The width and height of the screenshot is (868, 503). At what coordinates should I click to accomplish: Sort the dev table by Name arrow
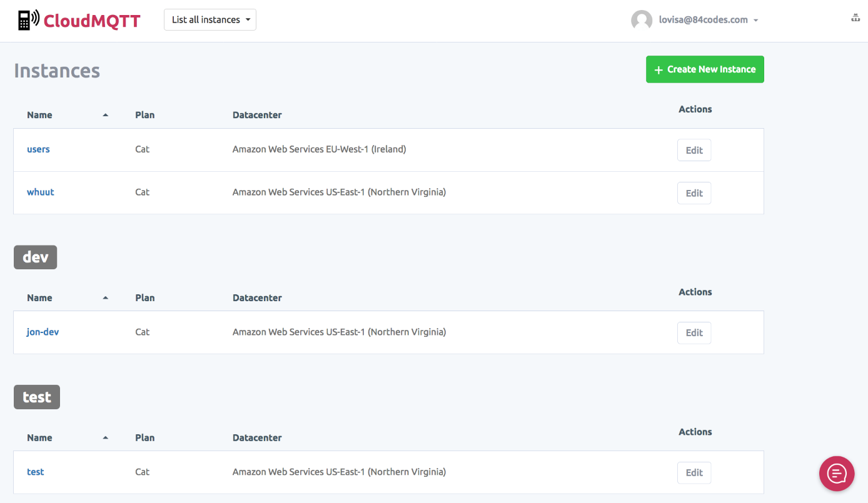coord(105,298)
